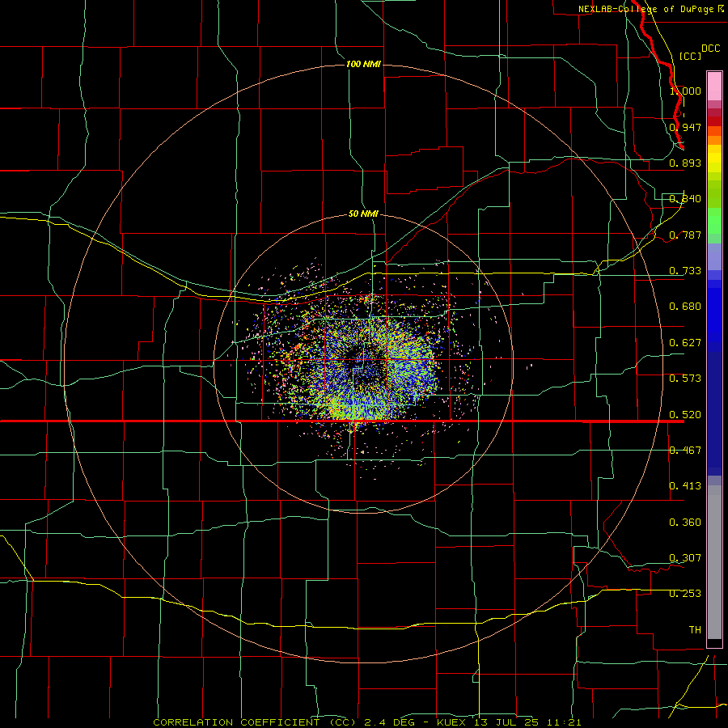Click the 0.680 scale value
The height and width of the screenshot is (728, 728).
tap(685, 307)
